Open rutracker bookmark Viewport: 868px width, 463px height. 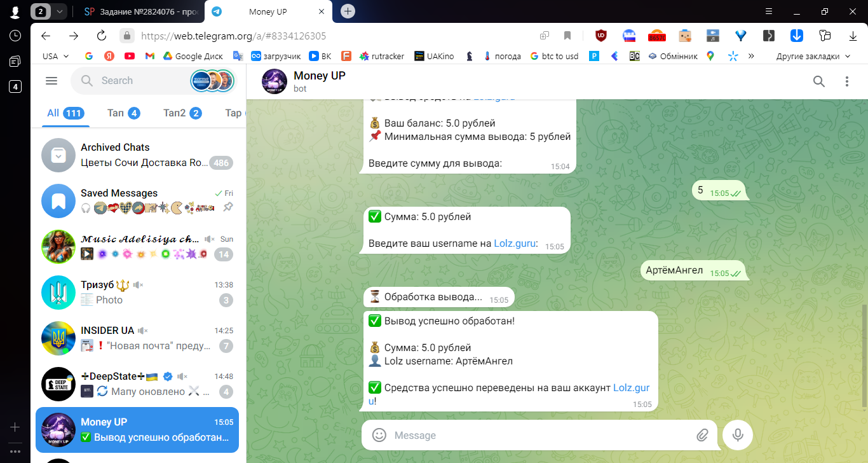point(382,56)
